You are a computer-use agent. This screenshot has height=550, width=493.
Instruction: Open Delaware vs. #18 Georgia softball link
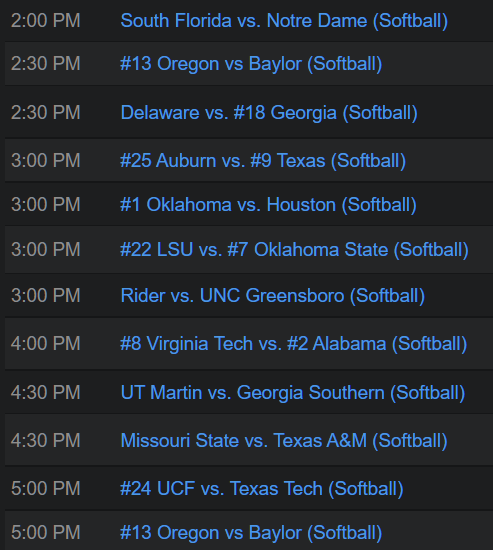tap(269, 113)
